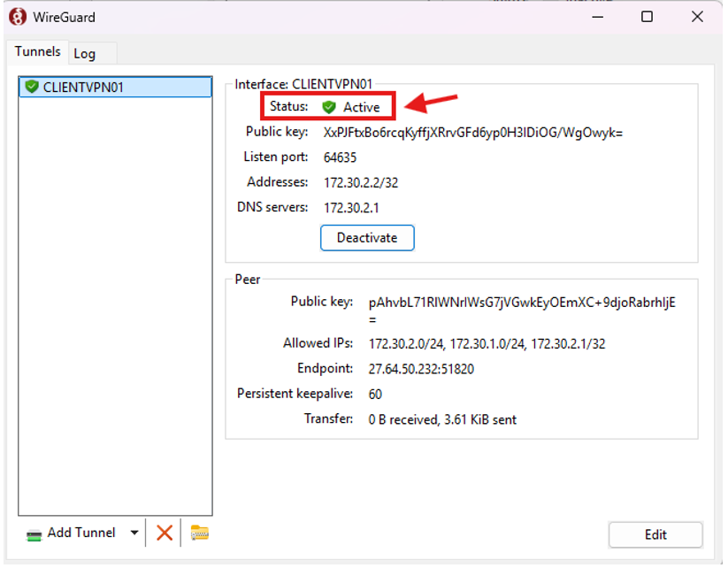Click the Active status text
This screenshot has height=568, width=728.
pos(361,107)
